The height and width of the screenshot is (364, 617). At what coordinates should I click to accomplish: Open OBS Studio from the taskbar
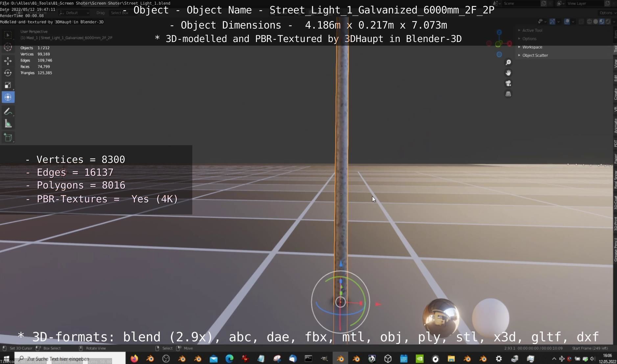point(166,359)
